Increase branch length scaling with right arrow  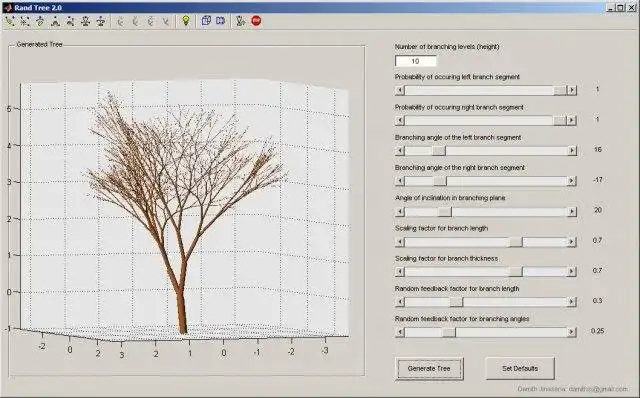point(571,242)
